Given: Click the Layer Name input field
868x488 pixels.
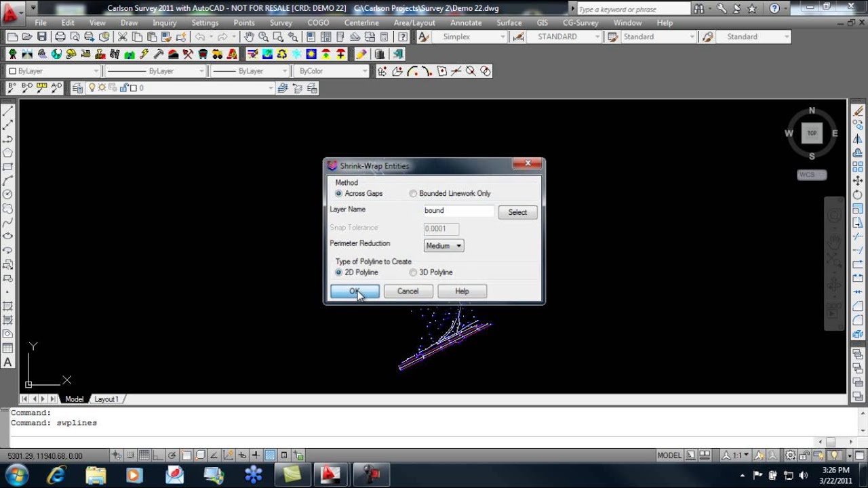Looking at the screenshot, I should (458, 211).
